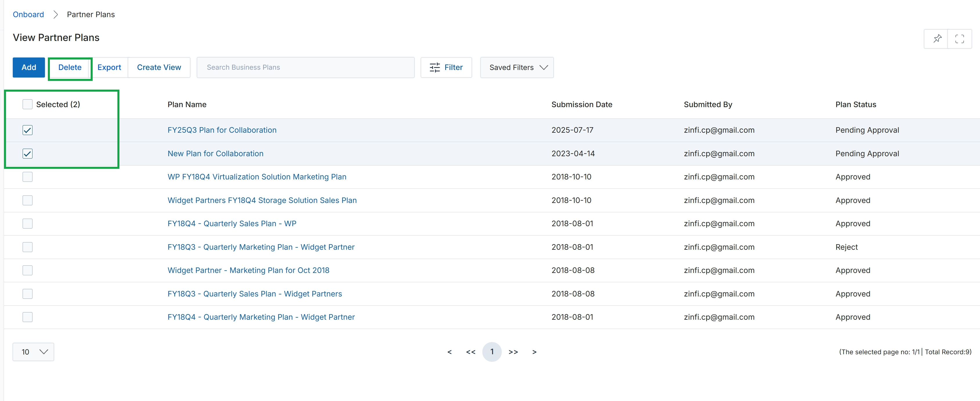The image size is (980, 401).
Task: Click Partner Plans breadcrumb text
Action: coord(91,15)
